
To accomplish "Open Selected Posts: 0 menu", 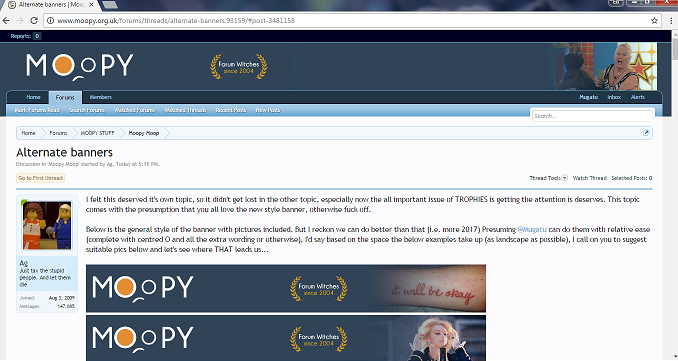I will pos(632,178).
